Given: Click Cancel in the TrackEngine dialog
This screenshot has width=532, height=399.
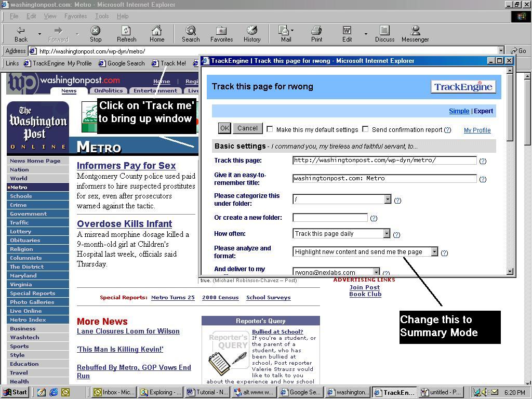Looking at the screenshot, I should [247, 128].
